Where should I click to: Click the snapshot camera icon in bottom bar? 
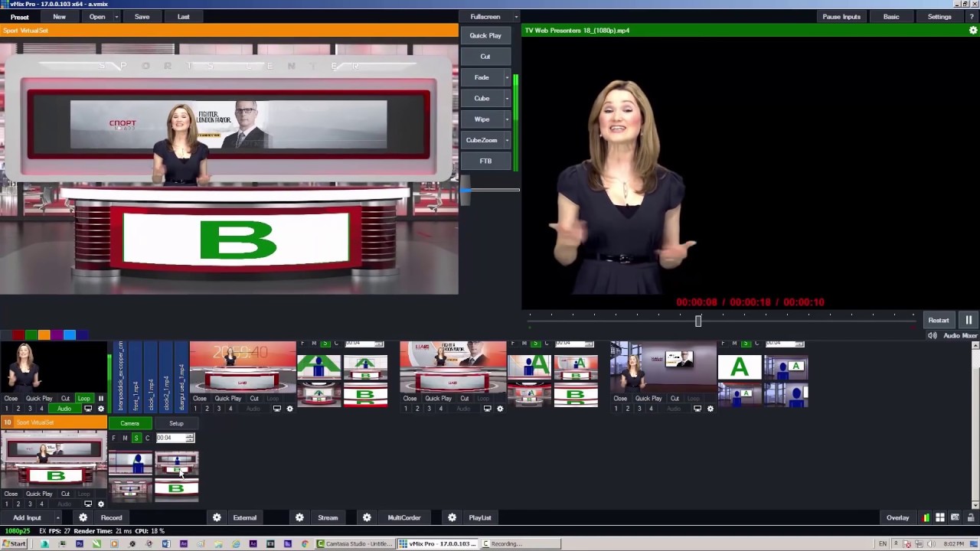click(955, 517)
